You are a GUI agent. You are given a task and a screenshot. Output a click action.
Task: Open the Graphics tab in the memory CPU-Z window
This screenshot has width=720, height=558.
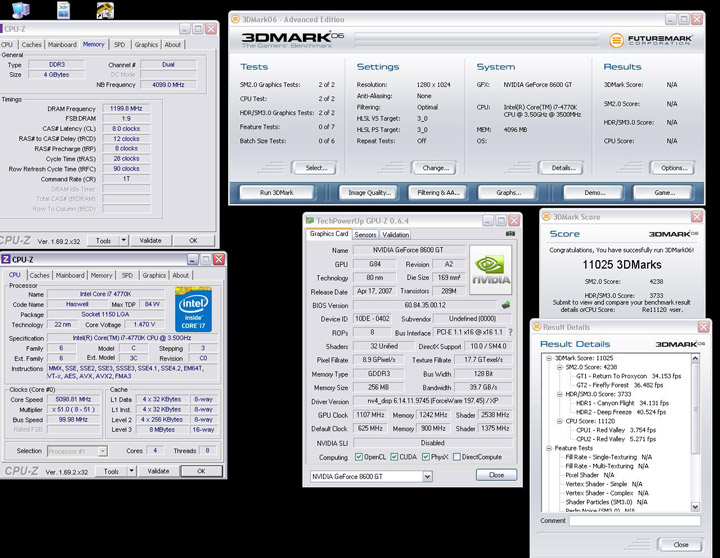[146, 45]
